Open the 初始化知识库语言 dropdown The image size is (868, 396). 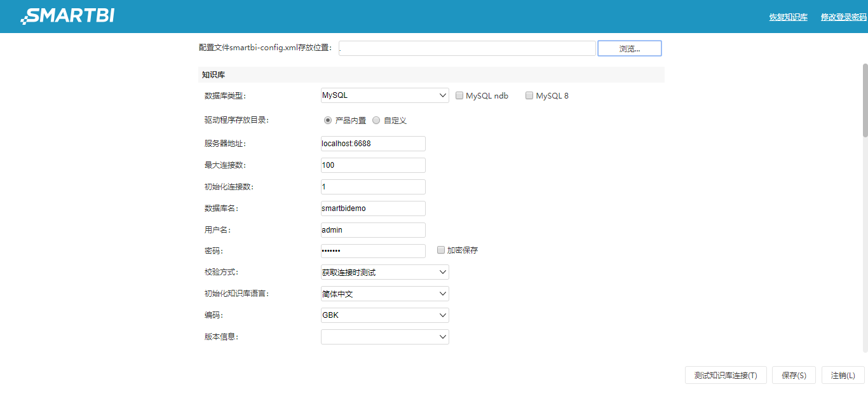pos(385,294)
